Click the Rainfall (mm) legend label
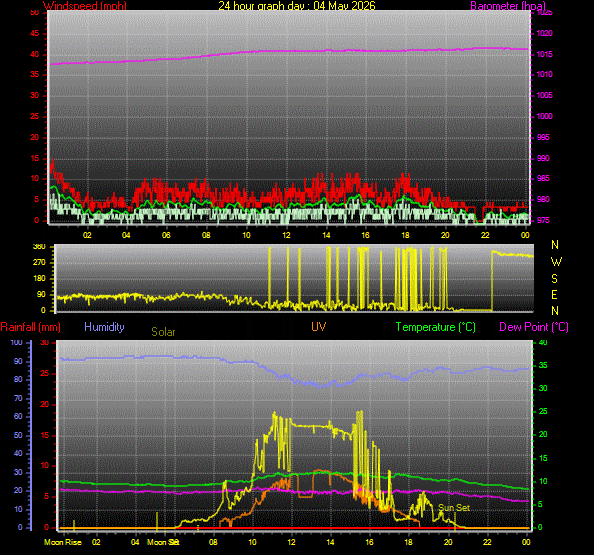The width and height of the screenshot is (594, 555). coord(31,327)
